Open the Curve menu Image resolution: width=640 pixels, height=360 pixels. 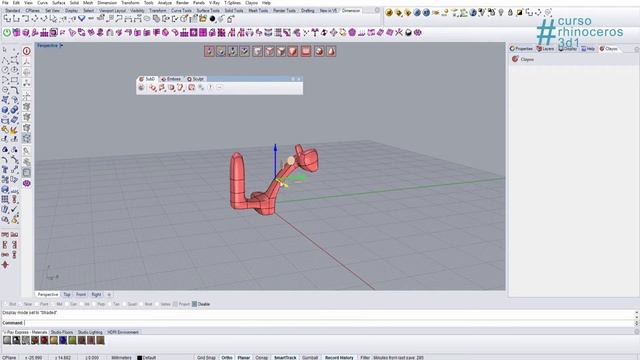pos(42,3)
